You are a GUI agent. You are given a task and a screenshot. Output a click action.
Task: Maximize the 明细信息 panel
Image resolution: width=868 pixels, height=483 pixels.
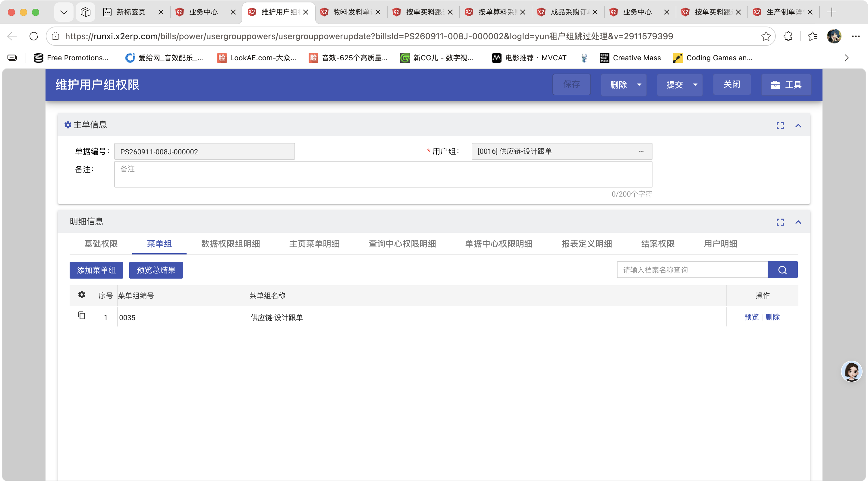point(780,222)
